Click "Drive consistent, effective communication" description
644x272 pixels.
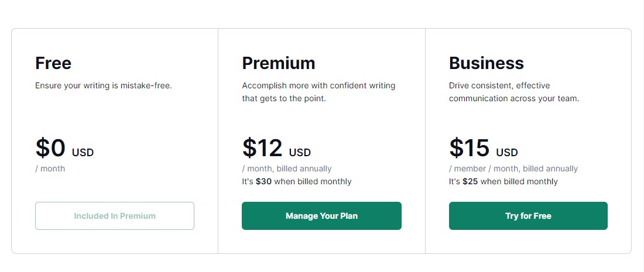(x=514, y=92)
